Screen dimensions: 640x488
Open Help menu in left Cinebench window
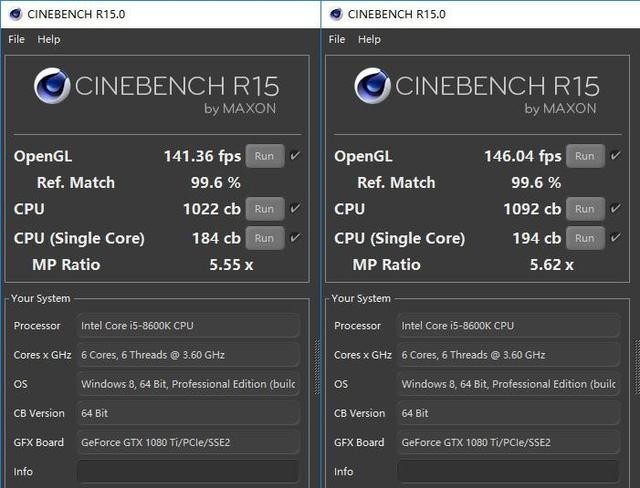(49, 39)
